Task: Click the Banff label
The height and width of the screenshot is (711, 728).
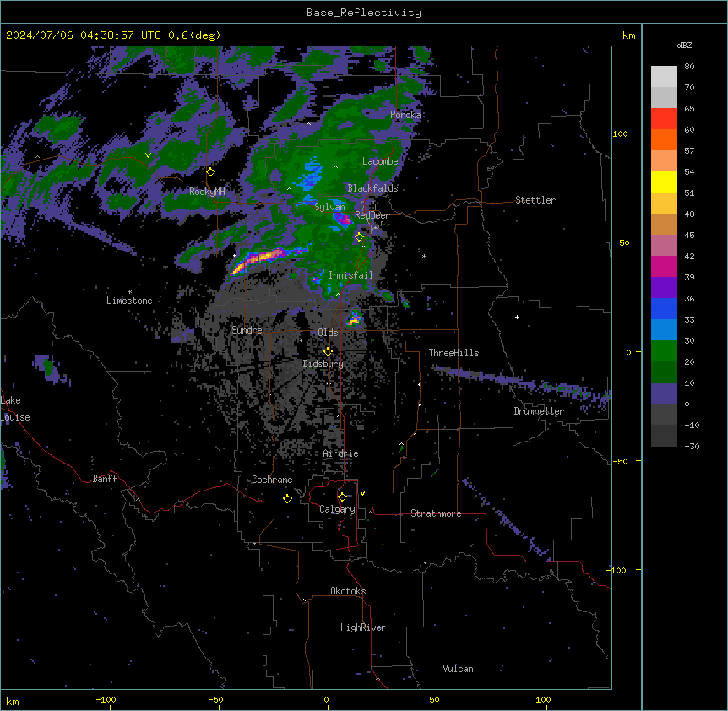Action: coord(105,479)
